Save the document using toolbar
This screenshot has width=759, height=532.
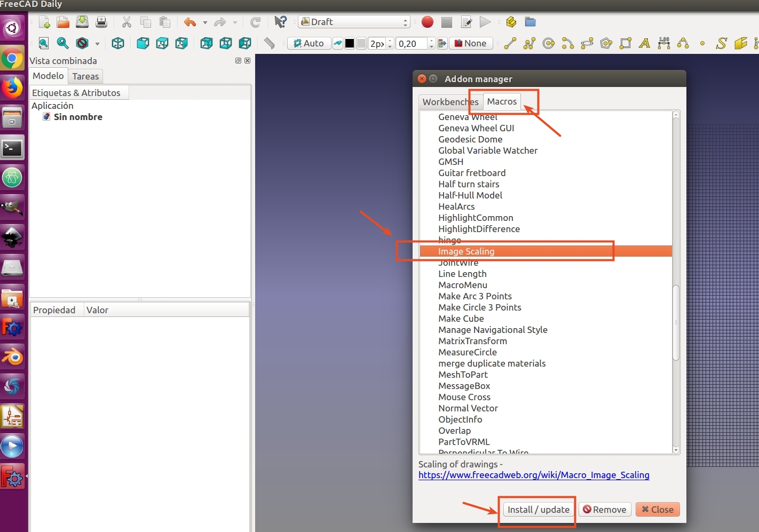point(82,22)
